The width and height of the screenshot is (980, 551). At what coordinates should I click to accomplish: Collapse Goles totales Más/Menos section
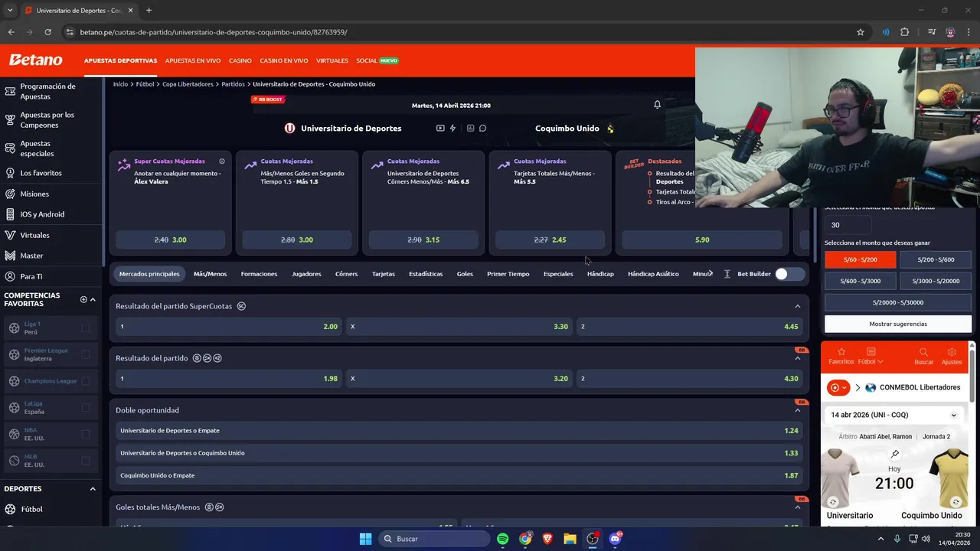click(797, 507)
